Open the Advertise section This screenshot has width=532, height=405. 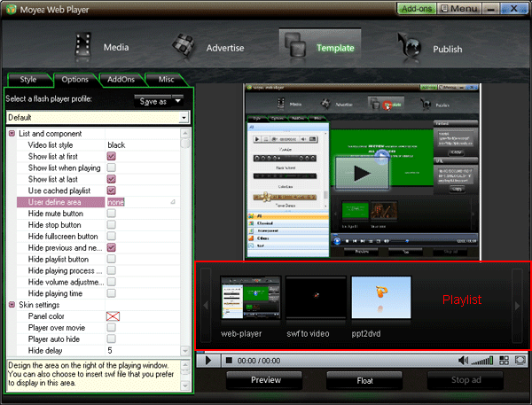pyautogui.click(x=208, y=48)
